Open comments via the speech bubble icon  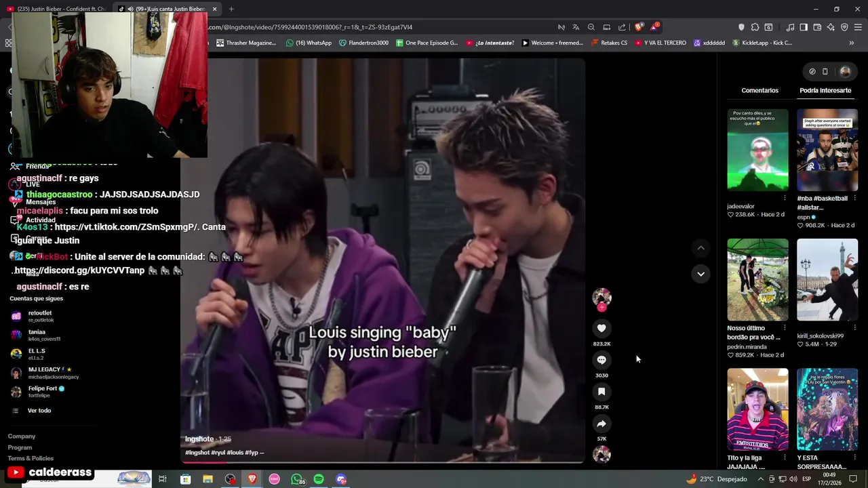601,360
